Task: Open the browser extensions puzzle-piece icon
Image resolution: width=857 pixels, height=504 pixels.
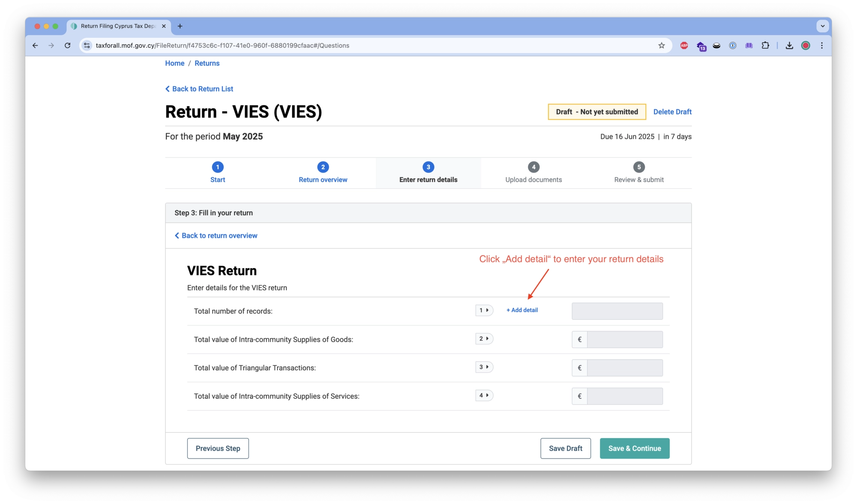Action: point(766,45)
